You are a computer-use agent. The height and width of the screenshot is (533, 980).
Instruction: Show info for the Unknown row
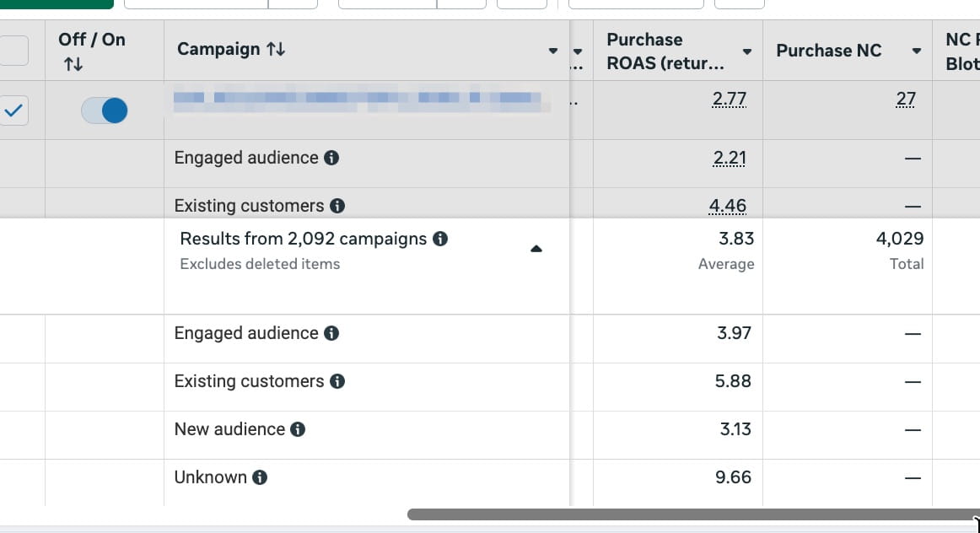click(x=260, y=477)
